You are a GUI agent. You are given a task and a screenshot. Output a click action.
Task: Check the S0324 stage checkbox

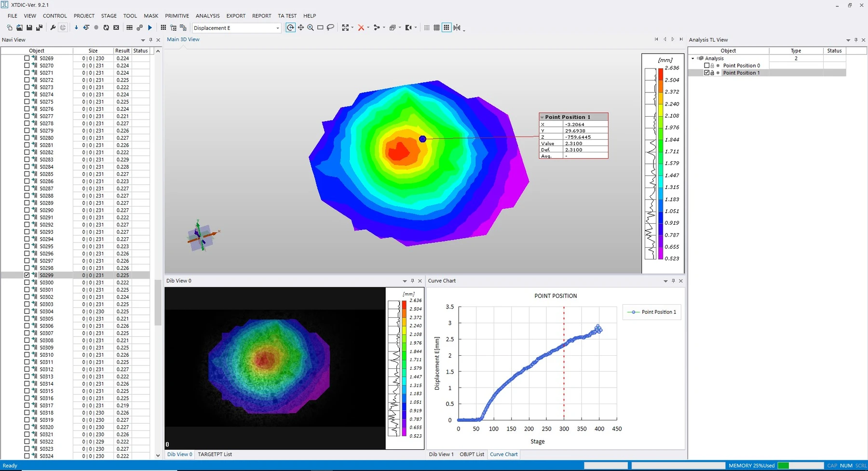[x=27, y=456]
